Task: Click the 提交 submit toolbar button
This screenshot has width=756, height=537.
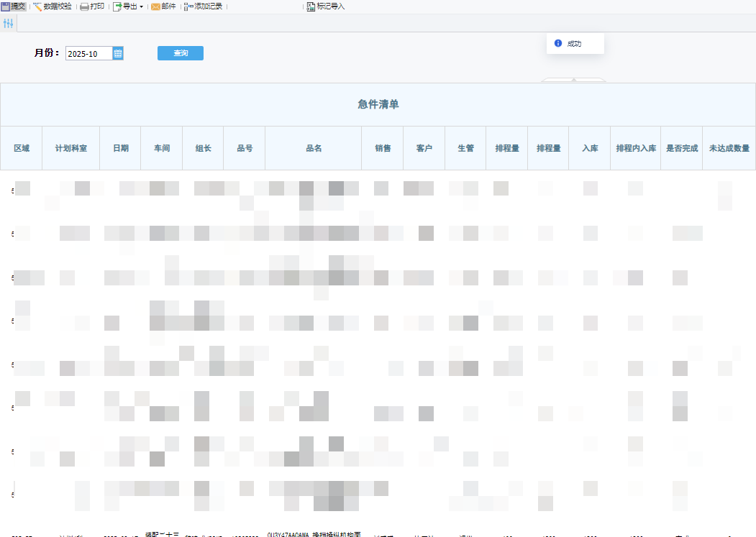Action: coord(14,6)
